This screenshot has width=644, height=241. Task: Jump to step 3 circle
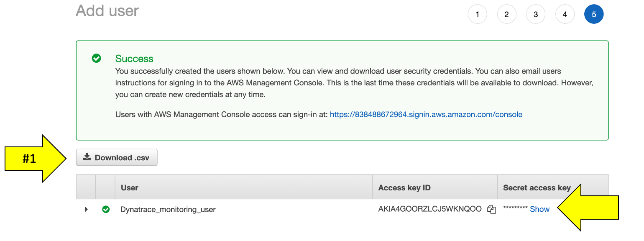(x=536, y=14)
